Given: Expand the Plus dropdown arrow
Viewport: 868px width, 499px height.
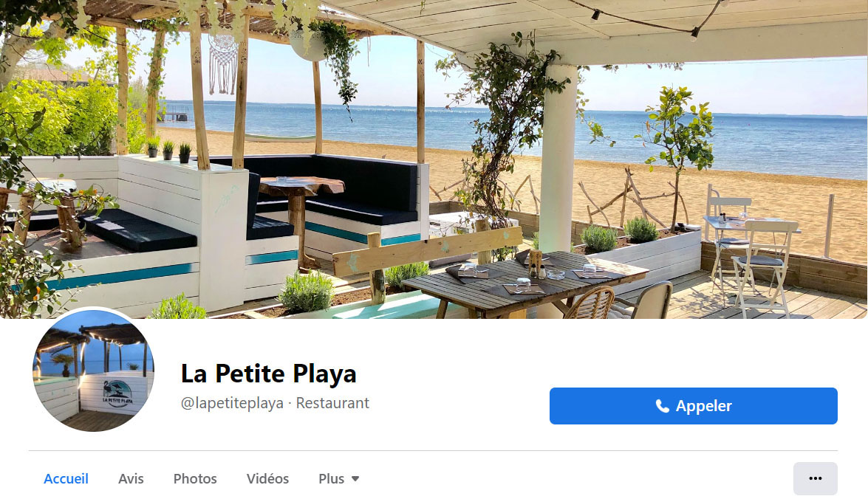Looking at the screenshot, I should coord(355,478).
